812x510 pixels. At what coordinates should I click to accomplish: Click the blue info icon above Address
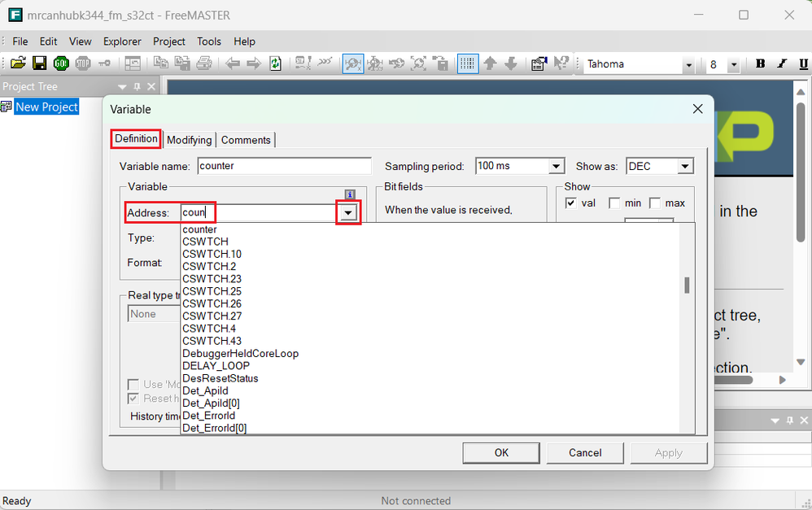point(350,194)
